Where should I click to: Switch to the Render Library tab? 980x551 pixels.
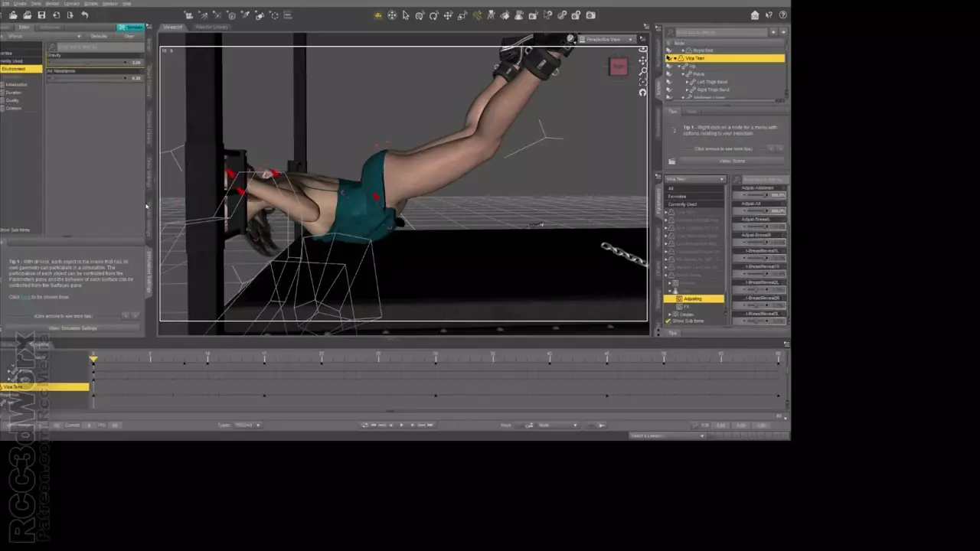211,27
